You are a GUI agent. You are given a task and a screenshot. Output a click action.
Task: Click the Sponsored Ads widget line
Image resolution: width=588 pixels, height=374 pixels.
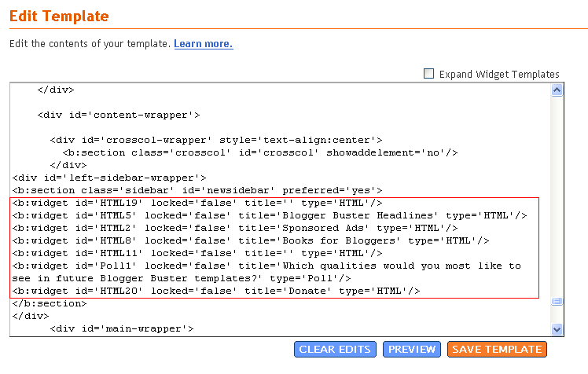[x=235, y=228]
